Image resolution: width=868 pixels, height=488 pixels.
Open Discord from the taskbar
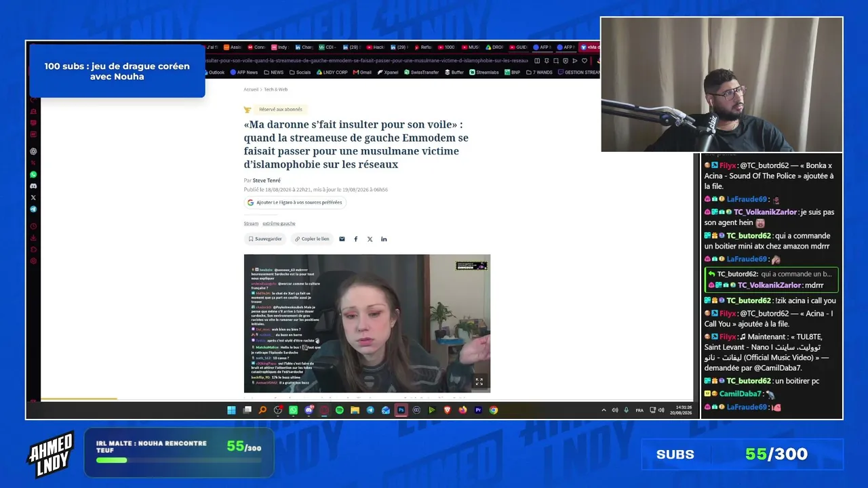[x=309, y=410]
